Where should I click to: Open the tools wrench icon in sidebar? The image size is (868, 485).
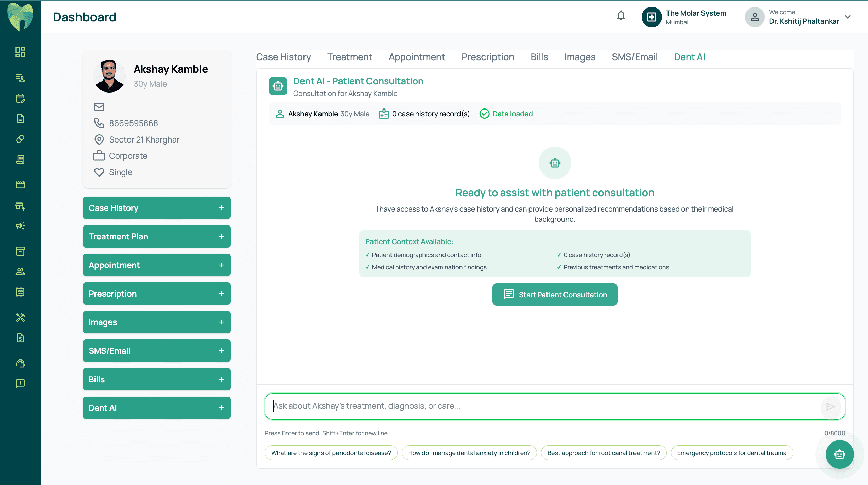(20, 317)
